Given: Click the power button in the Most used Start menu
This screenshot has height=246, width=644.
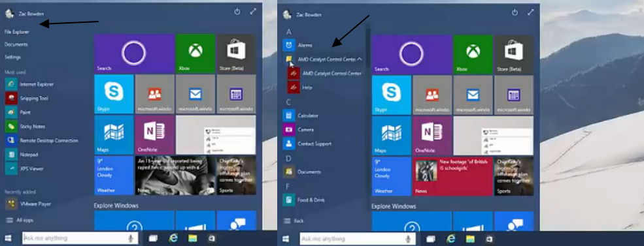Looking at the screenshot, I should point(237,12).
